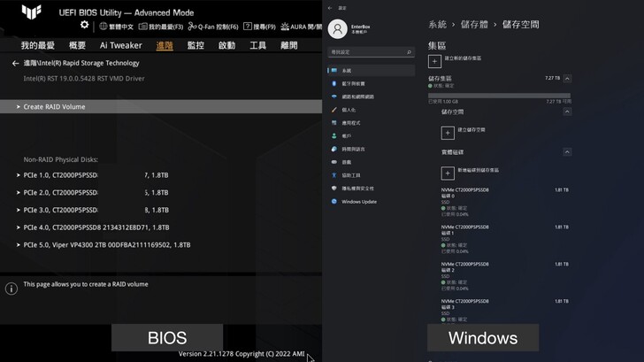The height and width of the screenshot is (362, 644).
Task: Collapse the 儲存集區 7.27 TB pool section
Action: (x=567, y=79)
